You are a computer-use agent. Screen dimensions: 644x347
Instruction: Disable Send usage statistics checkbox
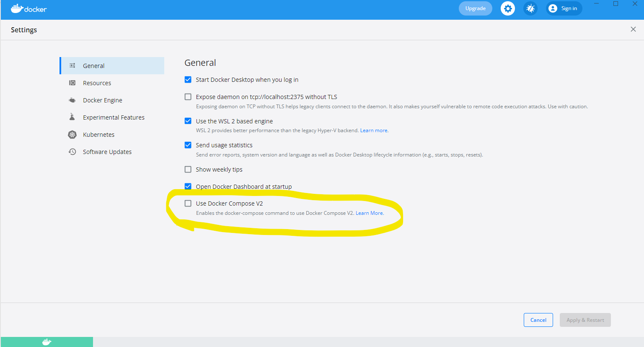188,145
